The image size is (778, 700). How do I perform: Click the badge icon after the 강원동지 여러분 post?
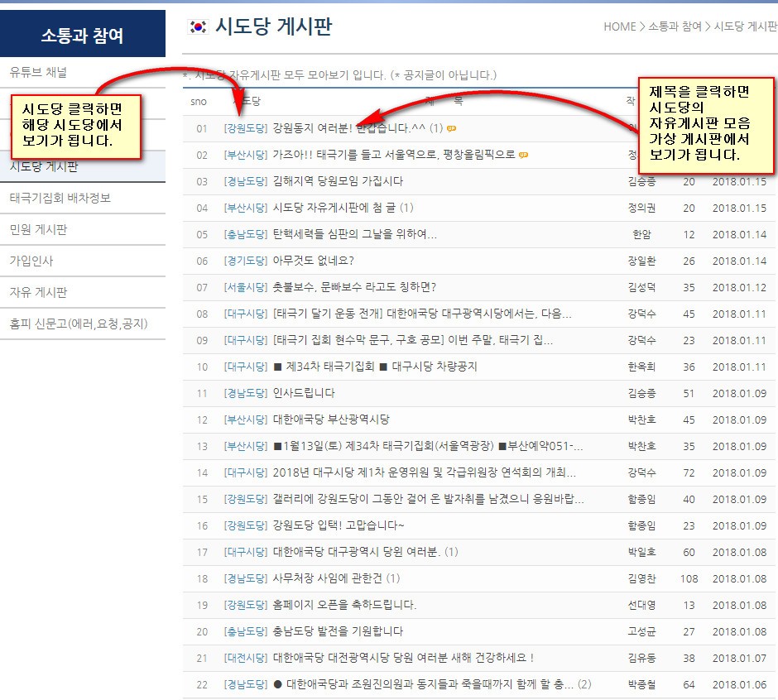[451, 128]
